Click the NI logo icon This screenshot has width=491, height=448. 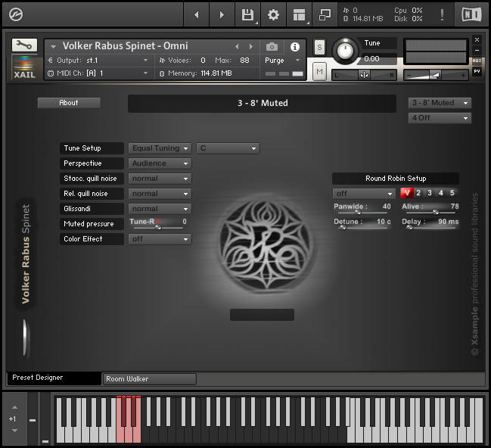[471, 14]
